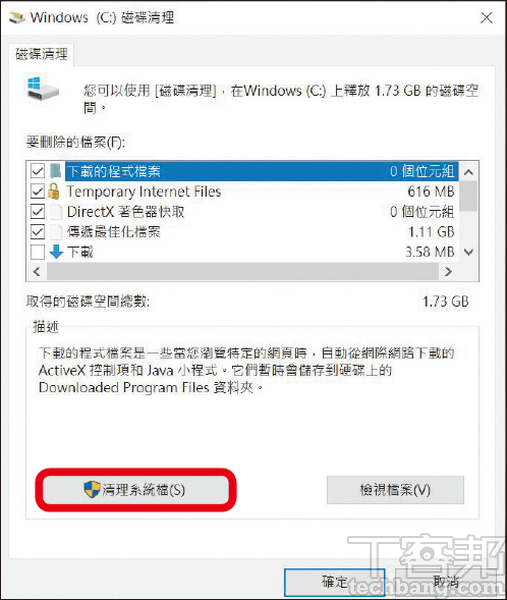Screen dimensions: 507x600
Task: Click the Windows drive icon in dialog header
Action: 42,88
